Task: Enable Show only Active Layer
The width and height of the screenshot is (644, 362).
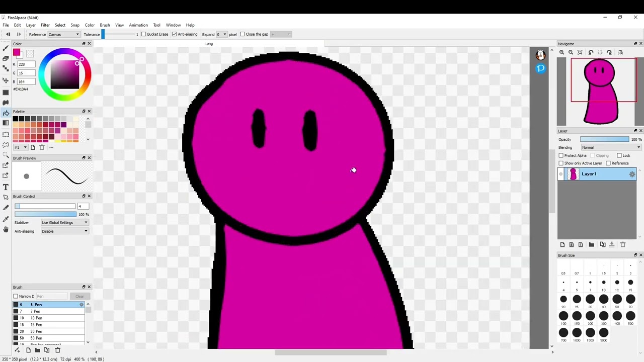Action: coord(561,163)
